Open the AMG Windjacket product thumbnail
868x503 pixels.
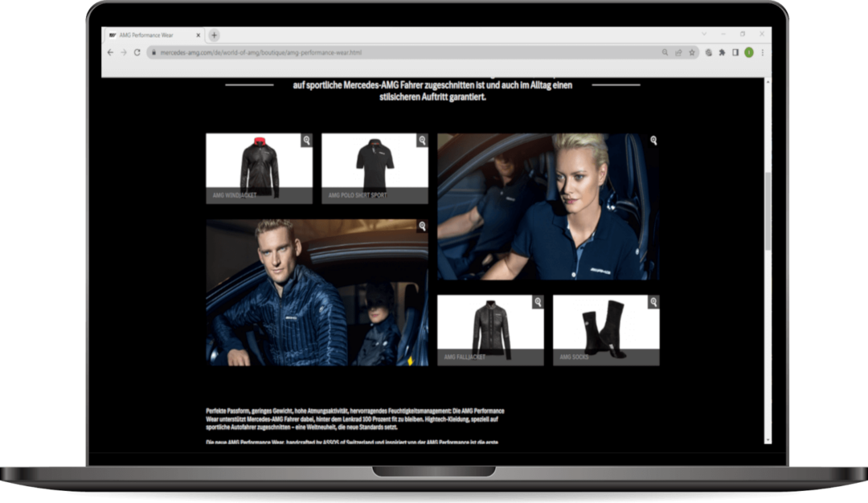point(259,169)
